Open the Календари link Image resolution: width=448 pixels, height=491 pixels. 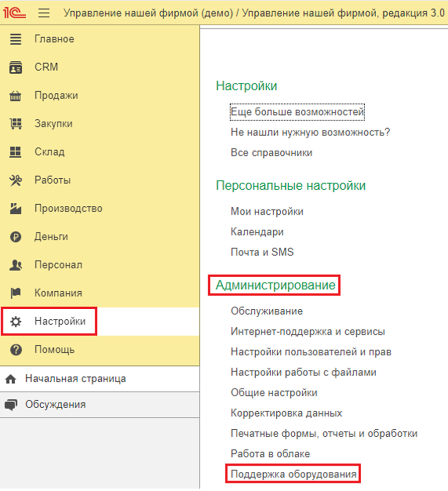click(x=257, y=232)
